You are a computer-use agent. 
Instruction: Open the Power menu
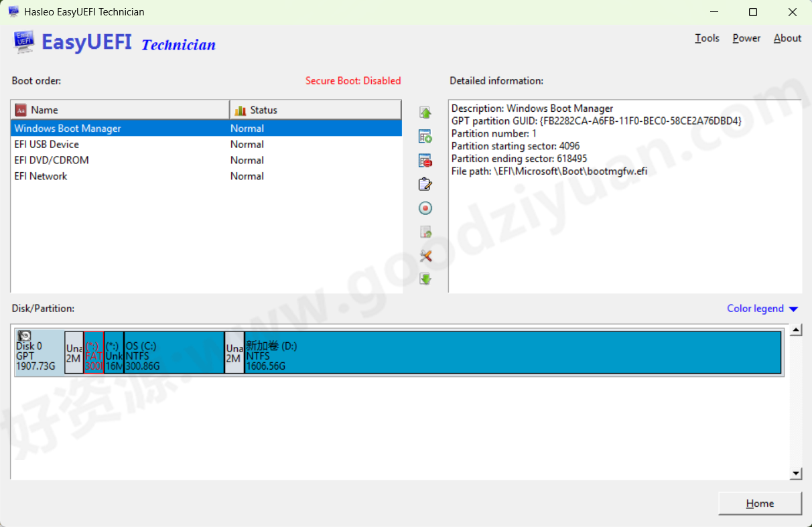pyautogui.click(x=746, y=38)
